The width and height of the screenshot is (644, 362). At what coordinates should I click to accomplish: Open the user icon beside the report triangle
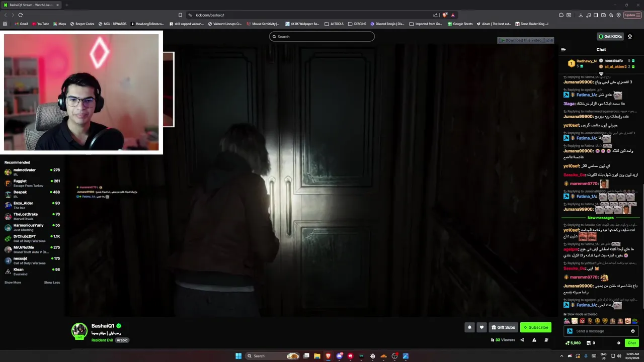546,340
